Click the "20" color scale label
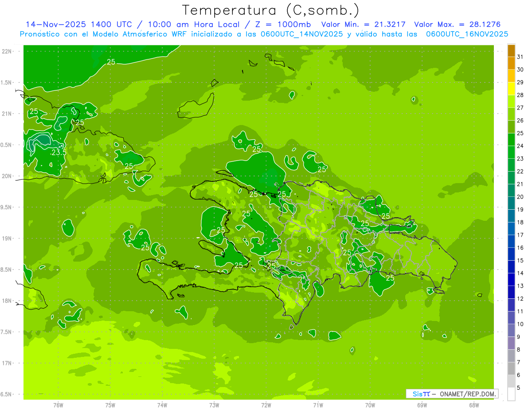 pos(520,197)
